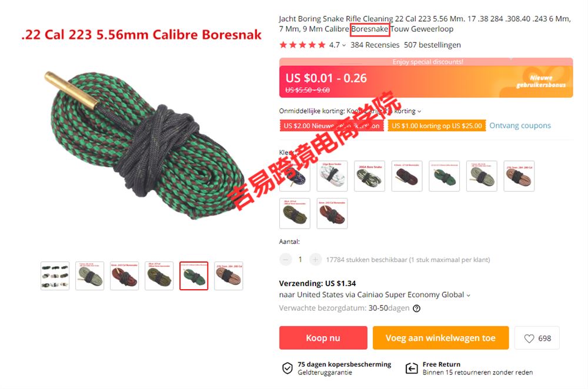The image size is (588, 389).
Task: Click the buyer protection shield icon
Action: point(288,368)
